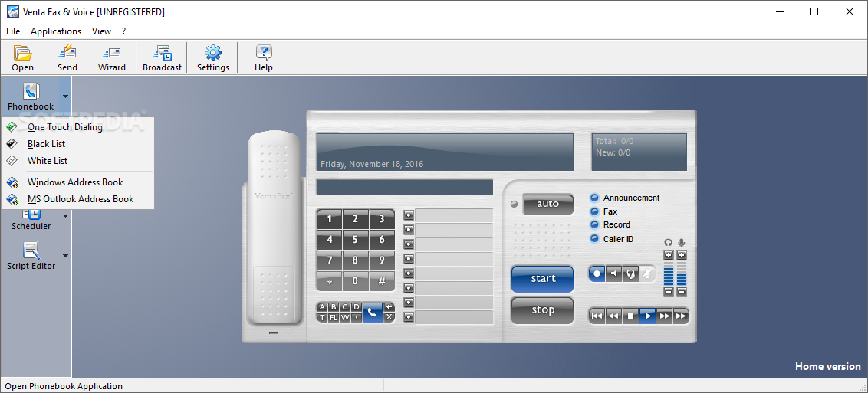Select One Touch Dialing menu entry
This screenshot has width=868, height=393.
click(77, 127)
